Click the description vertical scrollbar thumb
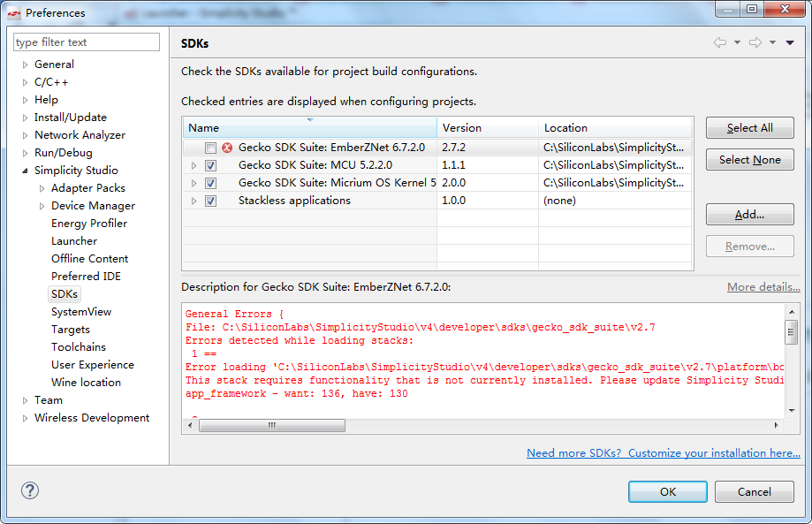Viewport: 812px width, 524px height. (x=791, y=332)
